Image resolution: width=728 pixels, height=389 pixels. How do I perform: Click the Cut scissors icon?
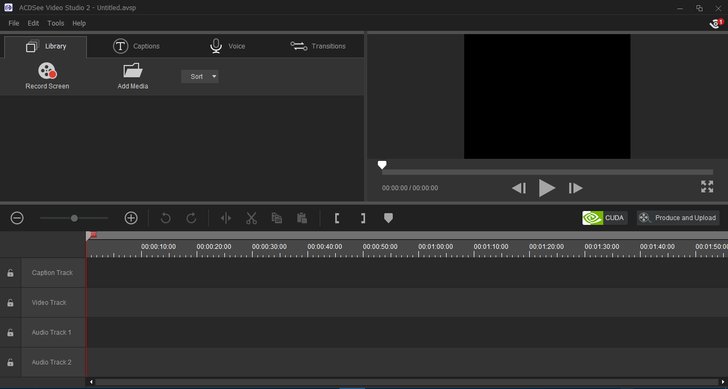251,218
